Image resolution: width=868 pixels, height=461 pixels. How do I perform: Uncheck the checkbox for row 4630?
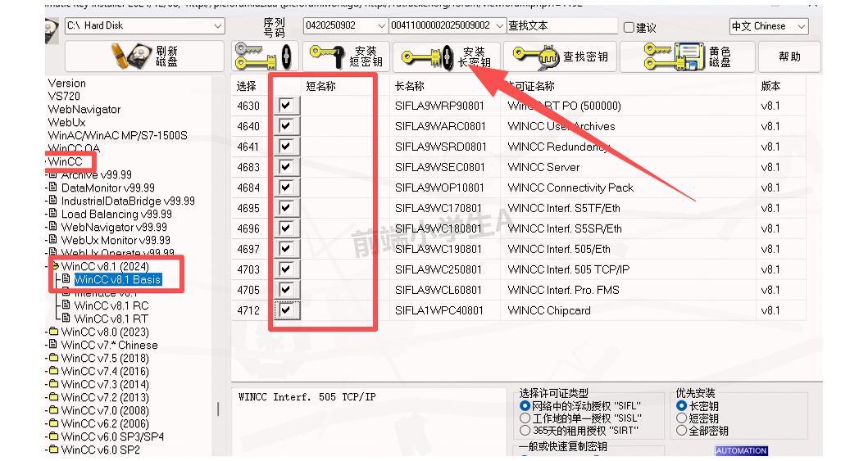(x=285, y=106)
